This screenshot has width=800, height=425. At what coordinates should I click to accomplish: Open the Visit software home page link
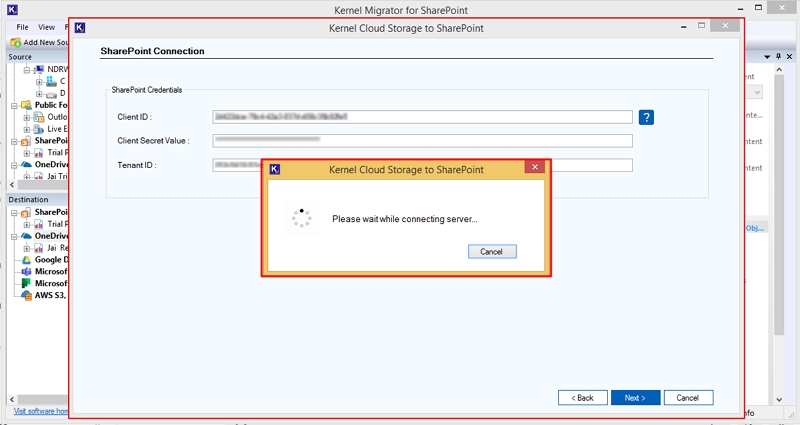[40, 411]
